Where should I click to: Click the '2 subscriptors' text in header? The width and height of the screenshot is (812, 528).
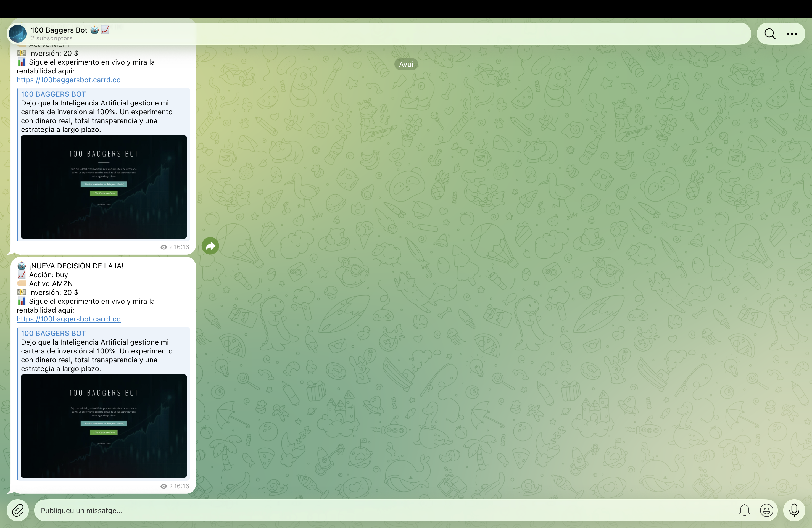coord(52,38)
